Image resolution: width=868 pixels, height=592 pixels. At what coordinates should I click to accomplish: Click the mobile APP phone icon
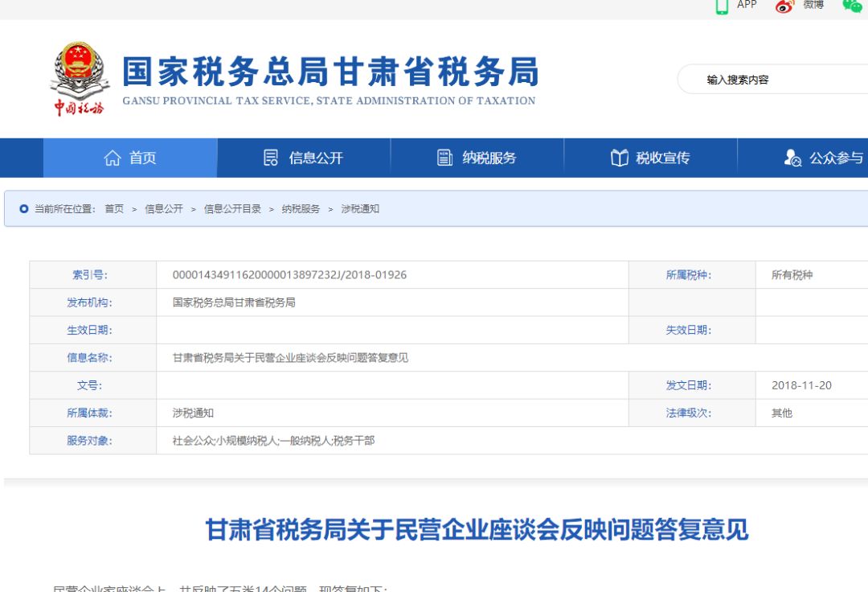(x=722, y=6)
